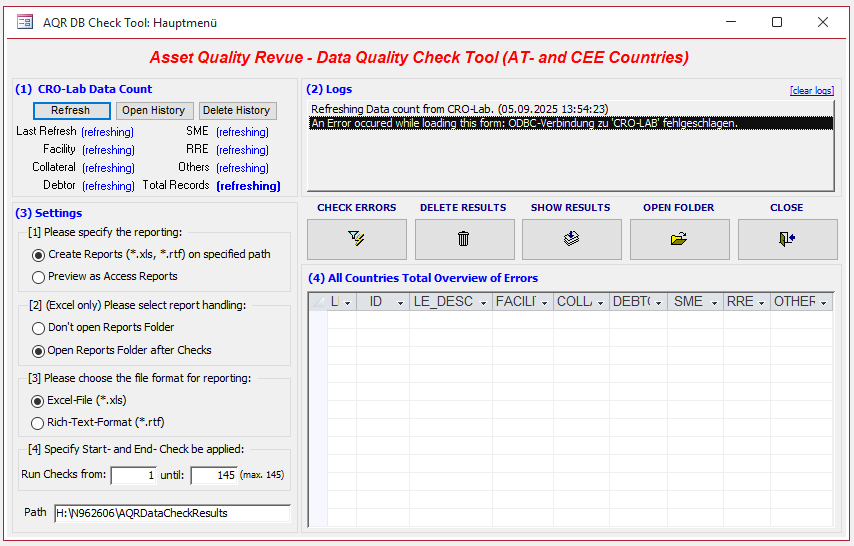Image resolution: width=854 pixels, height=546 pixels.
Task: Click the Open Folder icon button
Action: click(x=679, y=239)
